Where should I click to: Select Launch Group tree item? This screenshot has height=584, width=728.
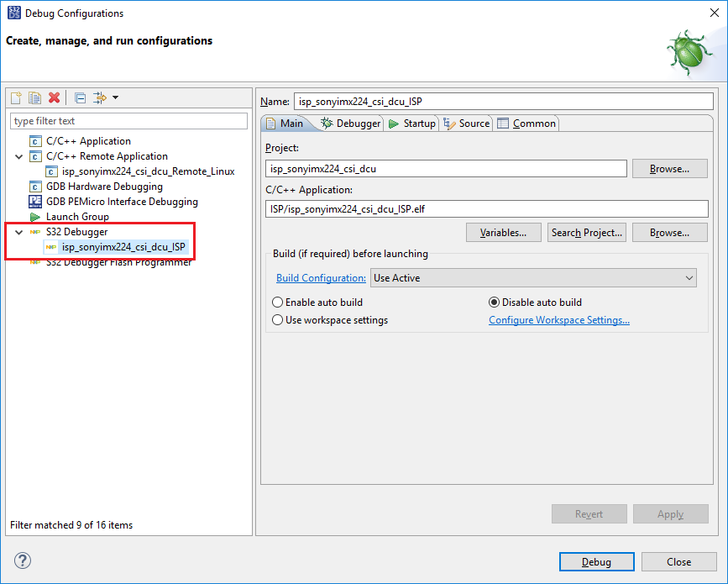[77, 217]
